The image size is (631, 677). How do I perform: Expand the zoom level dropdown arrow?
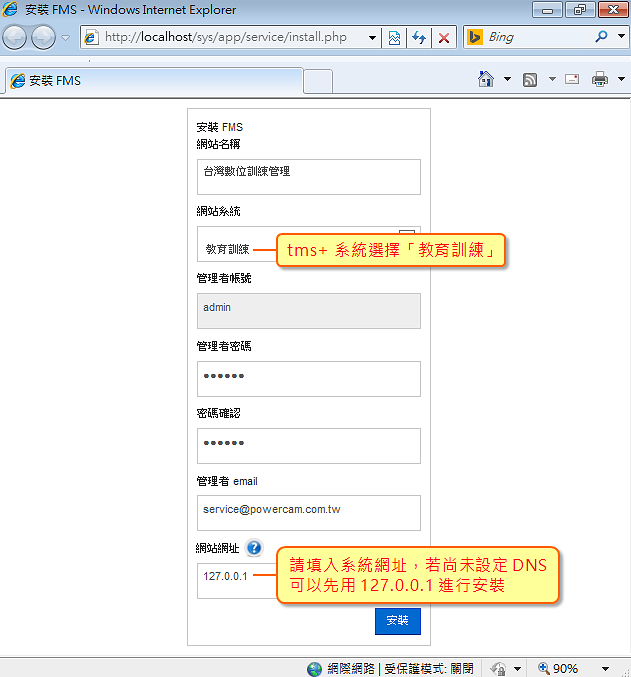pos(606,669)
